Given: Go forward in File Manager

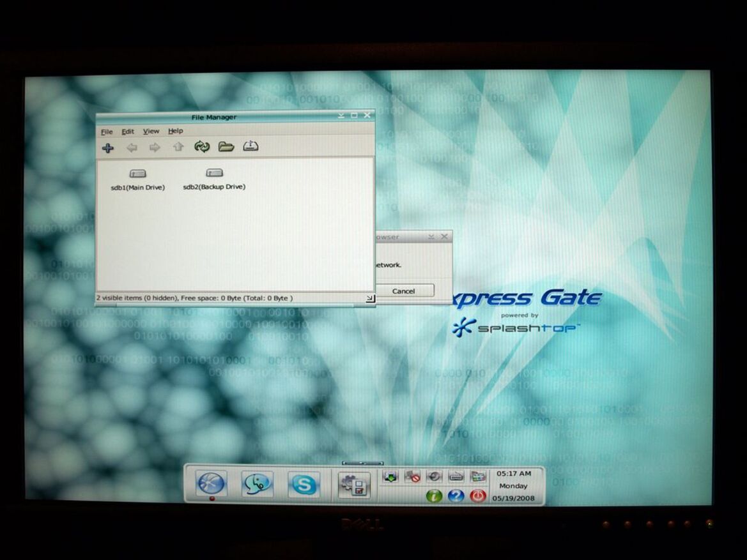Looking at the screenshot, I should pos(155,148).
